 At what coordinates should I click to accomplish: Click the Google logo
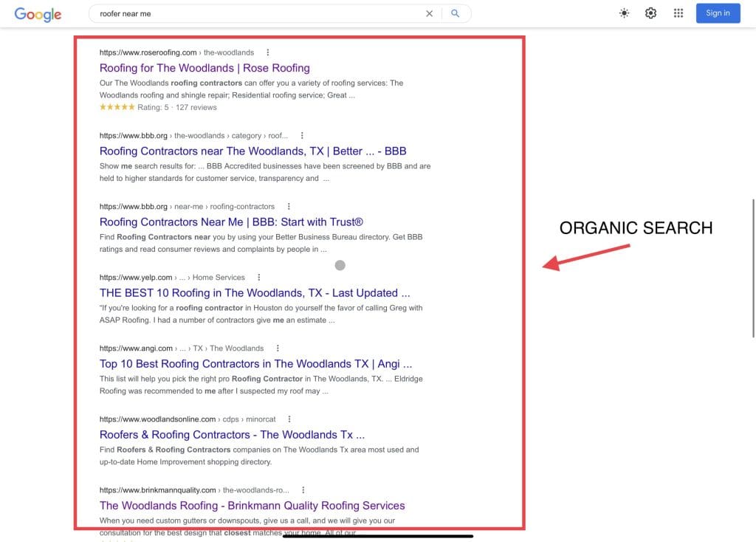pyautogui.click(x=38, y=14)
